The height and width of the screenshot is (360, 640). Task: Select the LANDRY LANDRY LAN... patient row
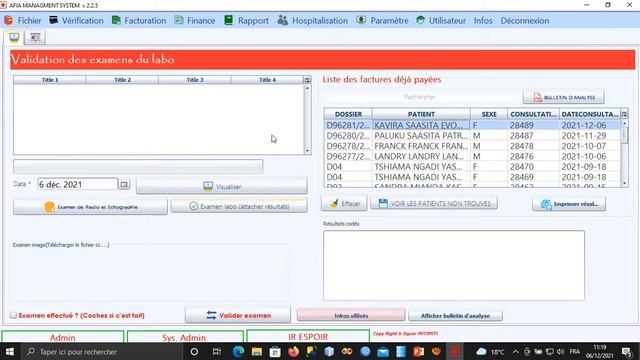coord(472,156)
